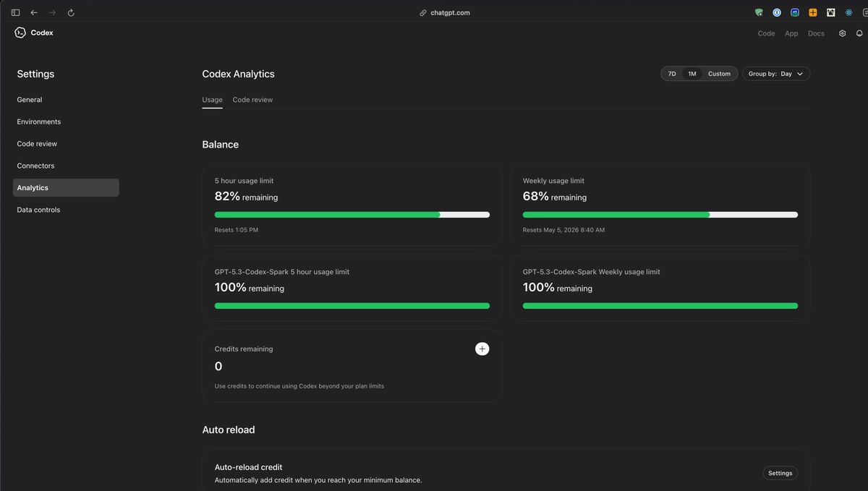
Task: Open the Group by Day dropdown
Action: tap(776, 74)
